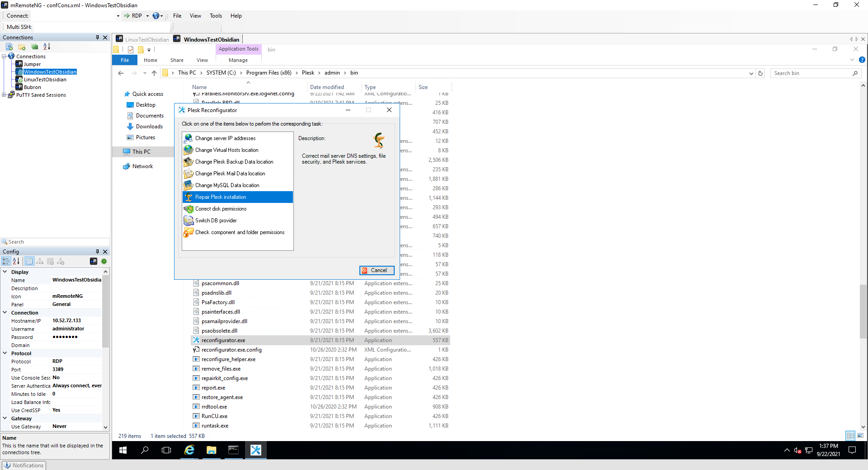The width and height of the screenshot is (868, 470).
Task: Collapse the Gateway section in Config
Action: (5, 418)
